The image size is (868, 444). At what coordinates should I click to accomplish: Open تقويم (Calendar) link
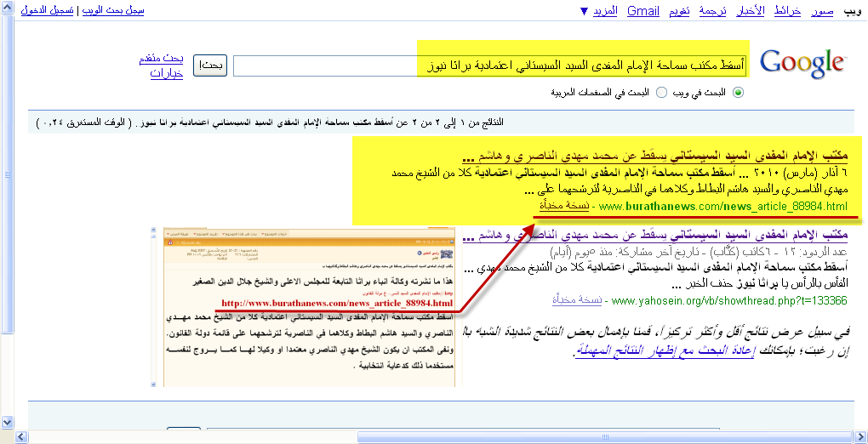point(679,11)
